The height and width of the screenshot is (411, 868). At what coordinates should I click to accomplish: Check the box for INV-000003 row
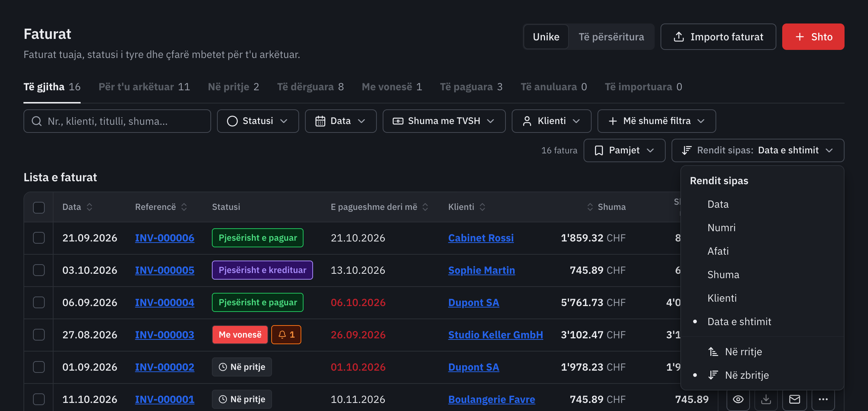[39, 335]
